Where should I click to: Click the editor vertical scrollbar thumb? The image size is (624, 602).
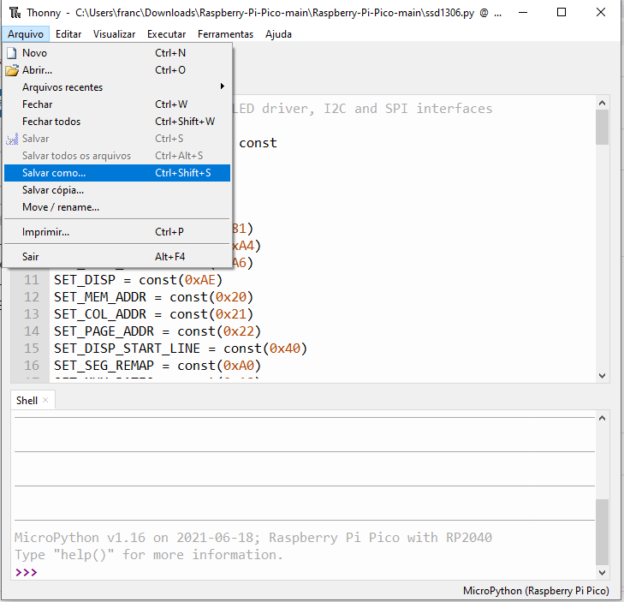[602, 127]
